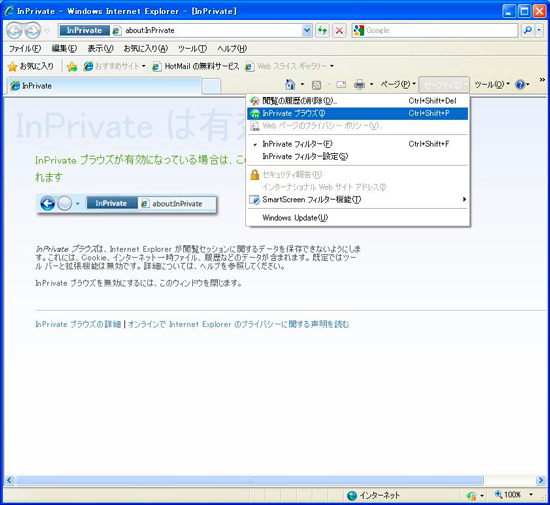550x505 pixels.
Task: Open the zoom level dropdown arrow
Action: (x=531, y=495)
